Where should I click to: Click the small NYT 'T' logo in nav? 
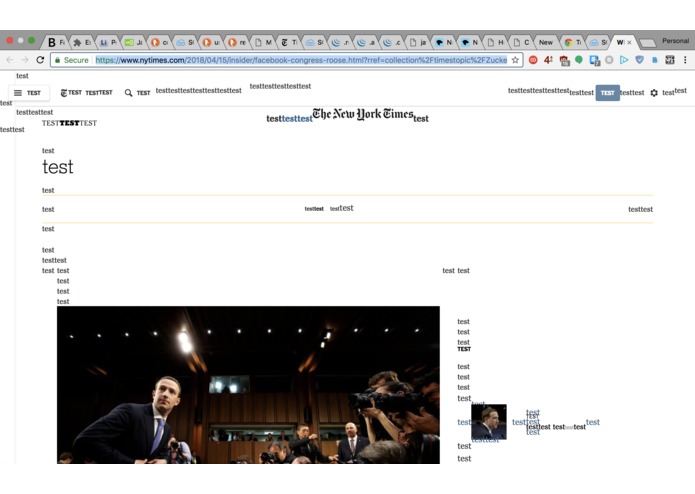(64, 93)
